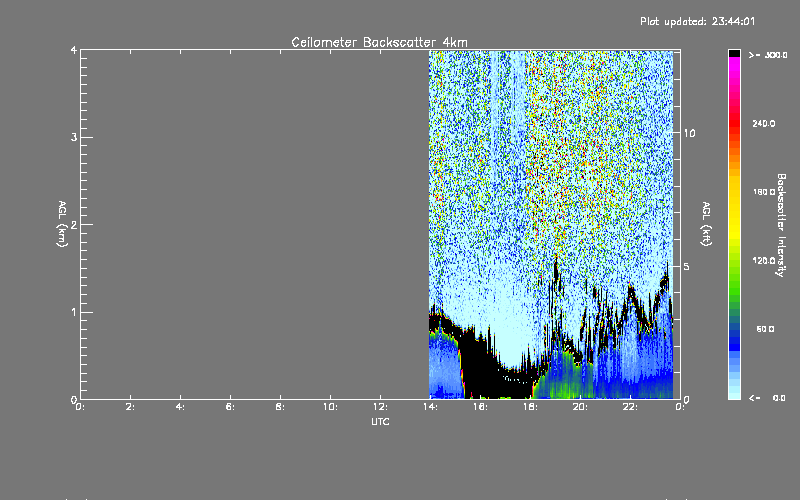Click the '4' km tick on the left axis
Screen dimensions: 800x500
point(74,50)
